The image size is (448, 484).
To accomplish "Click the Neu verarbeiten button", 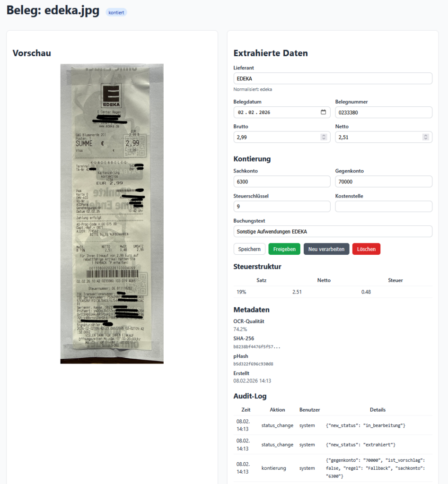I will [326, 249].
